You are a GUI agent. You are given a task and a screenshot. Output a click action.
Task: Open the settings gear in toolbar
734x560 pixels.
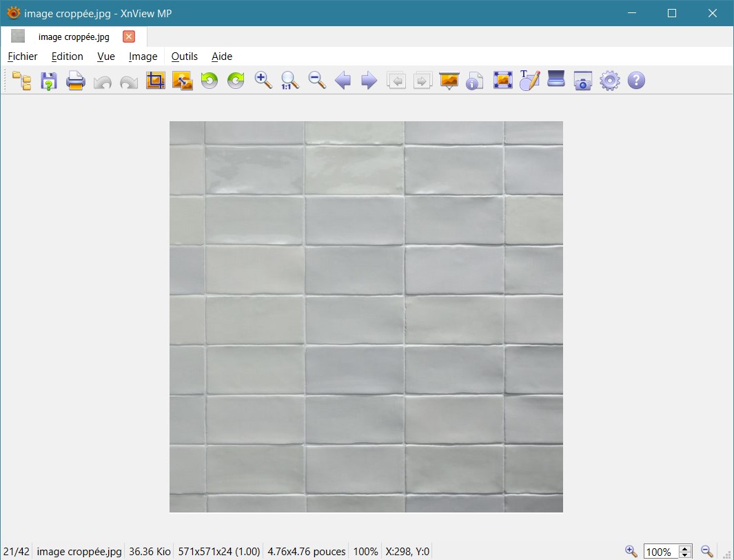[x=609, y=81]
